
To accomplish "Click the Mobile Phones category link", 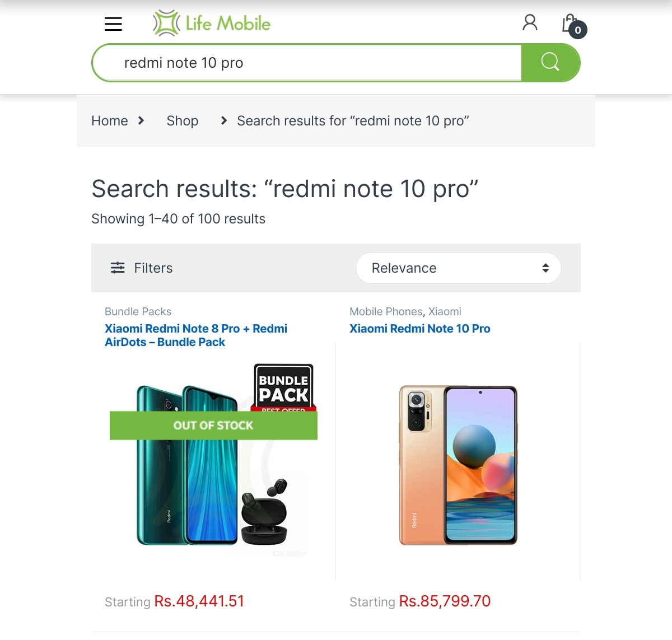I will click(386, 311).
